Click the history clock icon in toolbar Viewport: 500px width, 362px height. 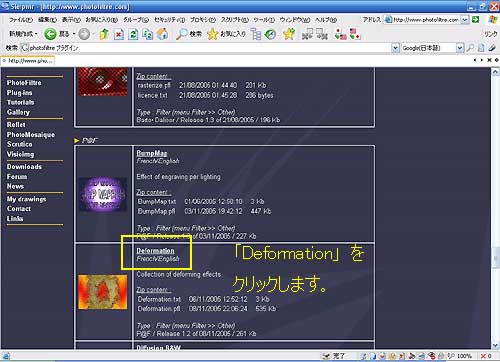point(270,34)
